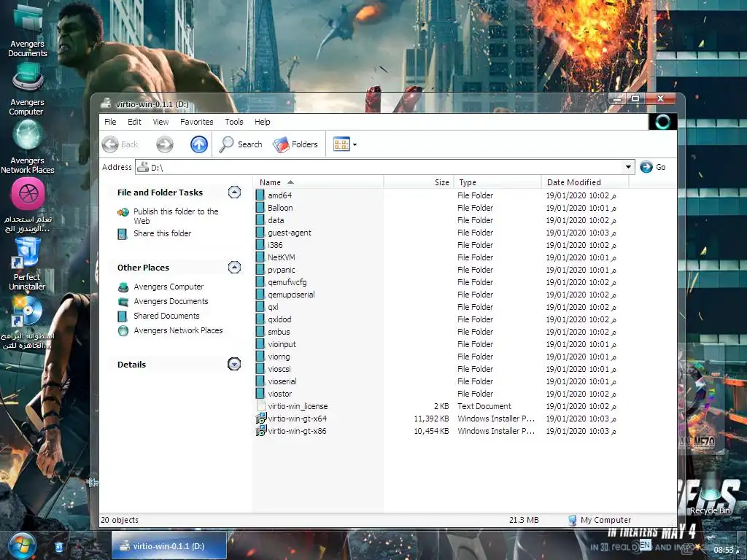The width and height of the screenshot is (747, 560).
Task: Collapse the Other Places section
Action: click(234, 268)
